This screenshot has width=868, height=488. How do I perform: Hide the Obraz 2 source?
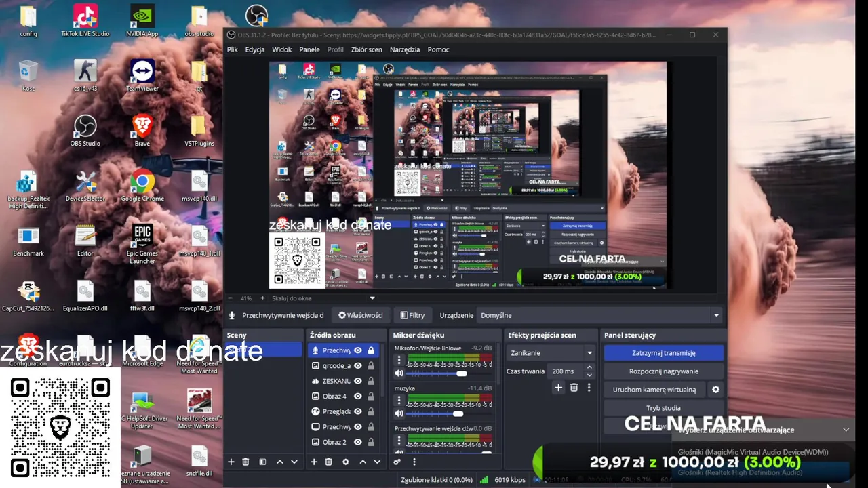click(x=358, y=442)
